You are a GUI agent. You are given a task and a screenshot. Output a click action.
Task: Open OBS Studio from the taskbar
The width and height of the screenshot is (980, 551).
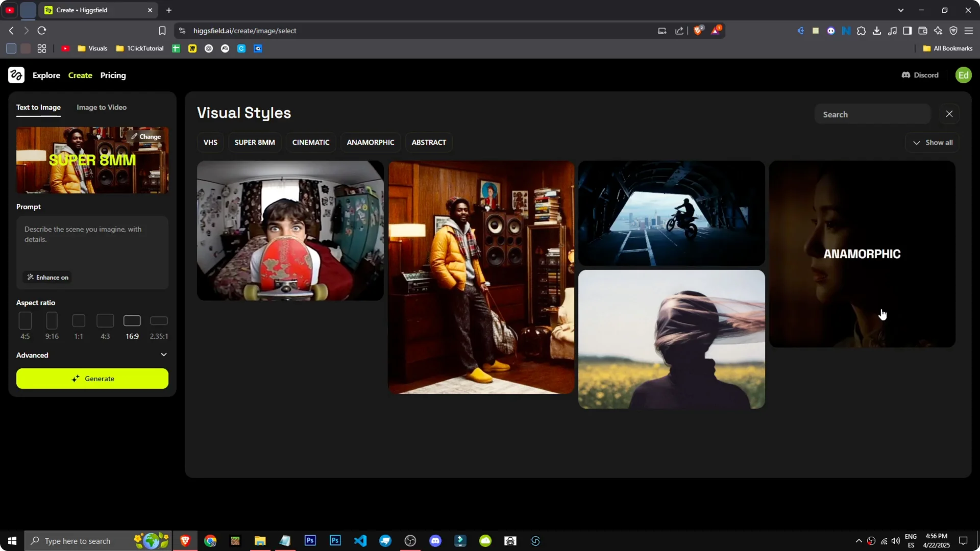pyautogui.click(x=410, y=541)
